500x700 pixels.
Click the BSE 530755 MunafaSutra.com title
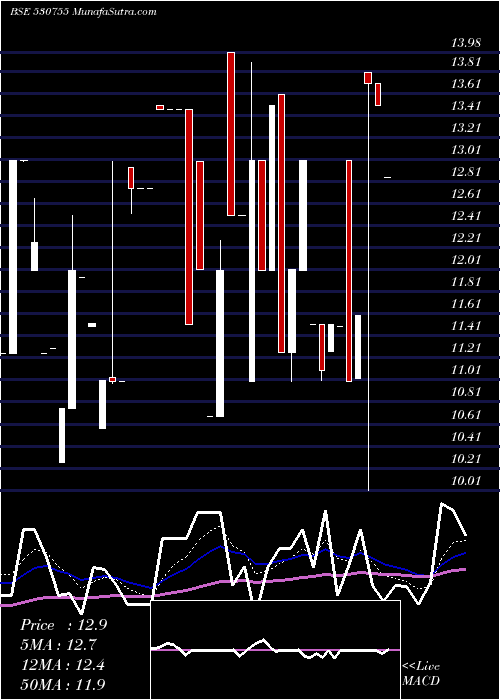pos(83,12)
